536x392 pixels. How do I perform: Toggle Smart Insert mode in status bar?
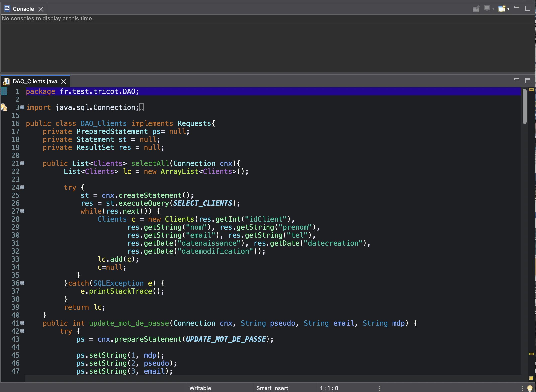click(272, 388)
